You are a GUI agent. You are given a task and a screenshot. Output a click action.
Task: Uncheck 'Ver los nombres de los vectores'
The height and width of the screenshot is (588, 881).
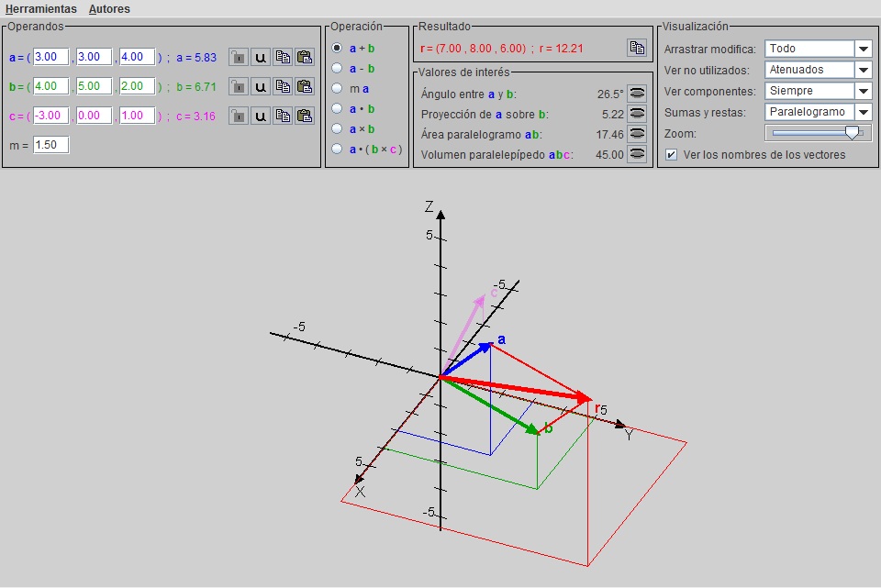pyautogui.click(x=672, y=155)
